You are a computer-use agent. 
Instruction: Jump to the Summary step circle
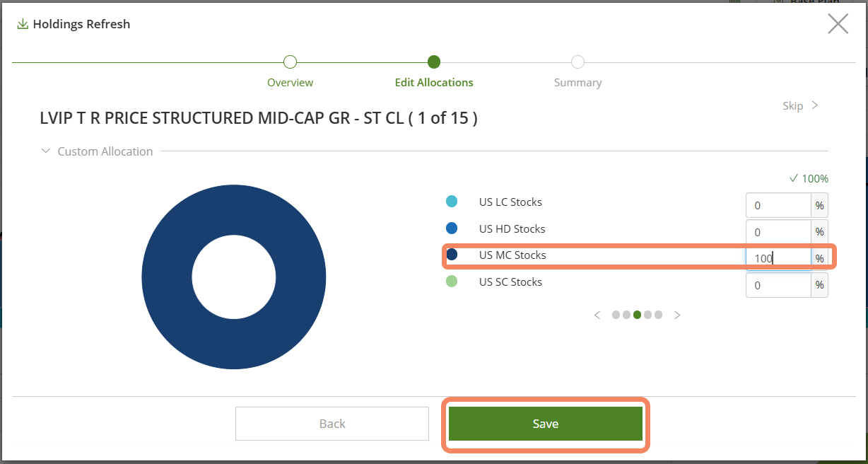[577, 62]
